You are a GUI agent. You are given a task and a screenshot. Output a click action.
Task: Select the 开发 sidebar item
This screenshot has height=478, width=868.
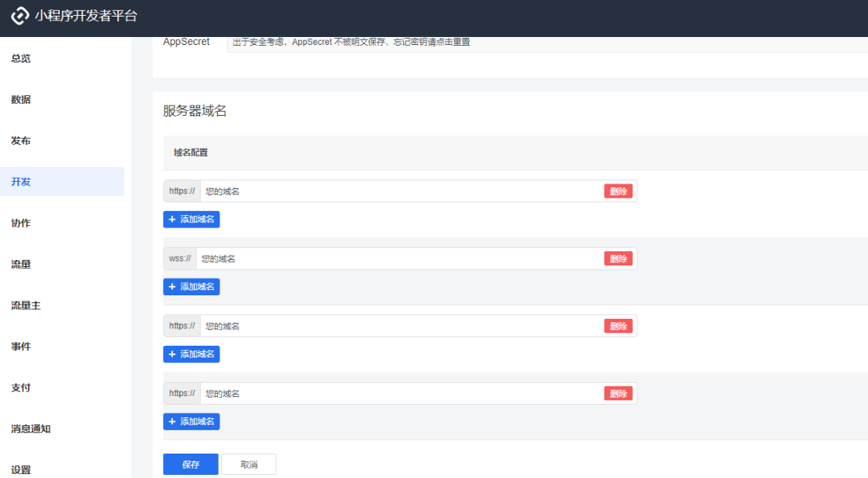click(x=62, y=182)
